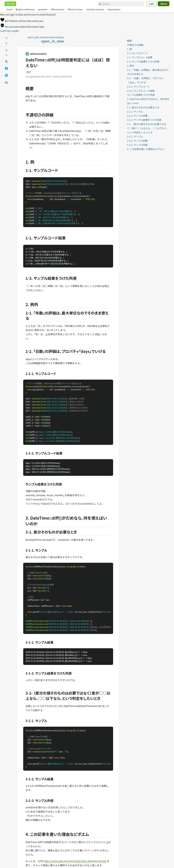
Task: Open the more options icon below the share icons
Action: 6,83
